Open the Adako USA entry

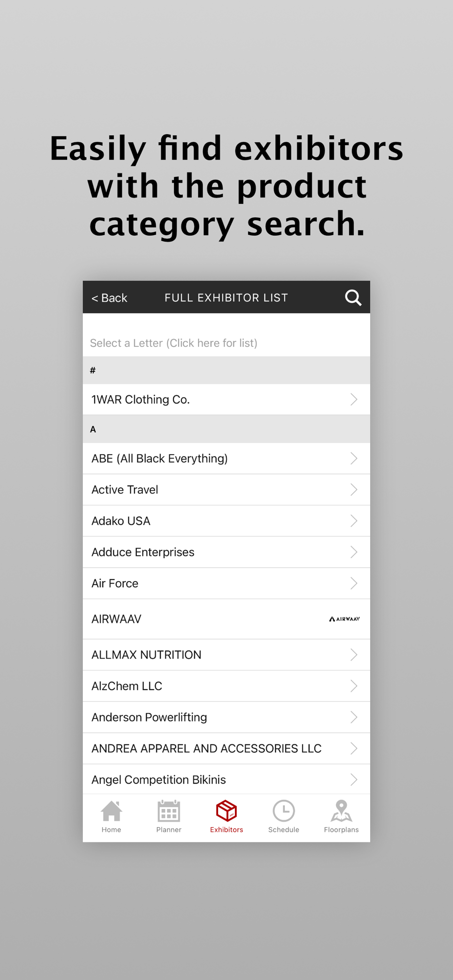tap(226, 521)
